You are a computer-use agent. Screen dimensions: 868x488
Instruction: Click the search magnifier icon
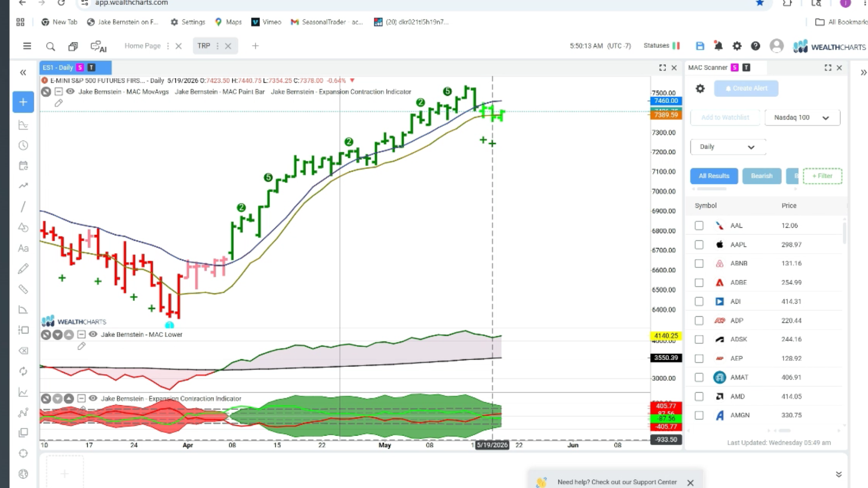coord(51,47)
